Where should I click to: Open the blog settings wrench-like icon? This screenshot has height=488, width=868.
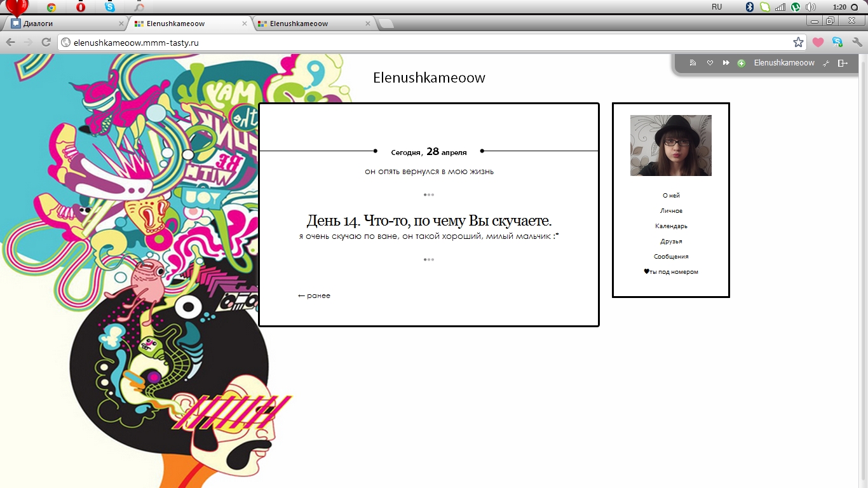(x=826, y=63)
